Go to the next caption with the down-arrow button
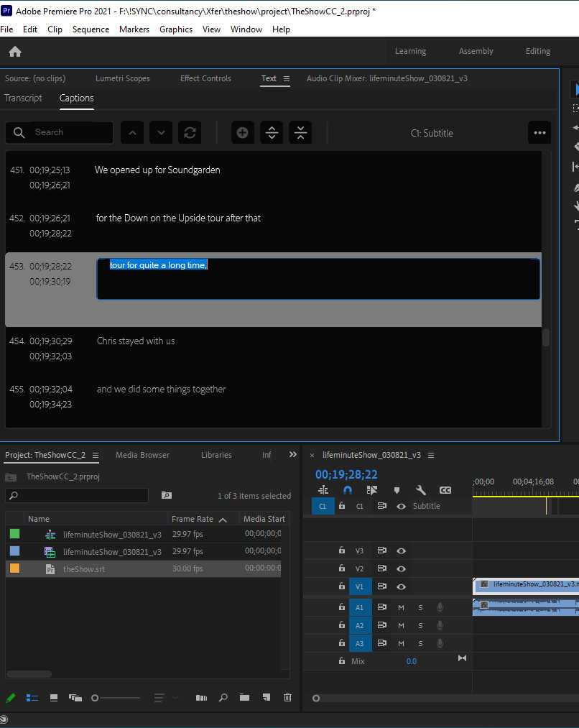 point(161,132)
